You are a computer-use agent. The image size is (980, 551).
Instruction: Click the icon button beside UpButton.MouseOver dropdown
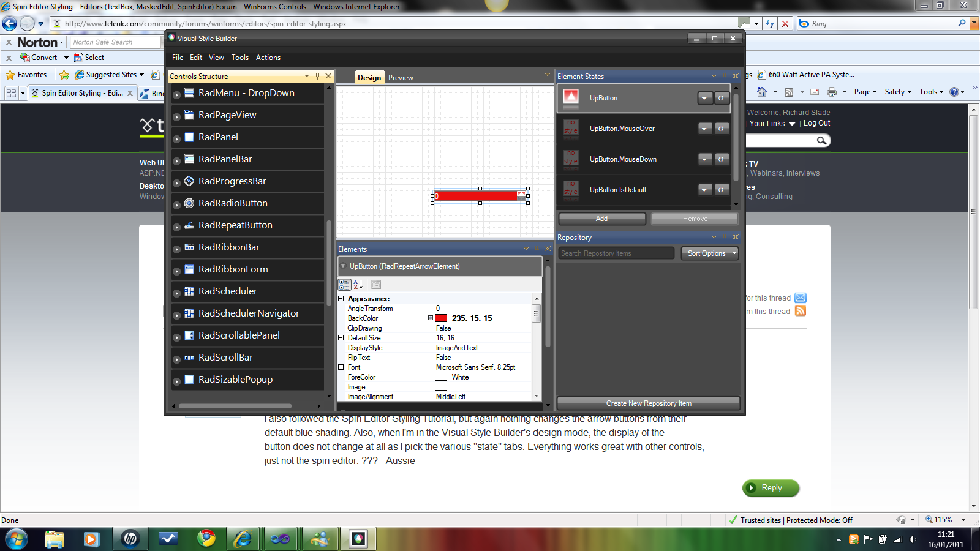coord(722,129)
